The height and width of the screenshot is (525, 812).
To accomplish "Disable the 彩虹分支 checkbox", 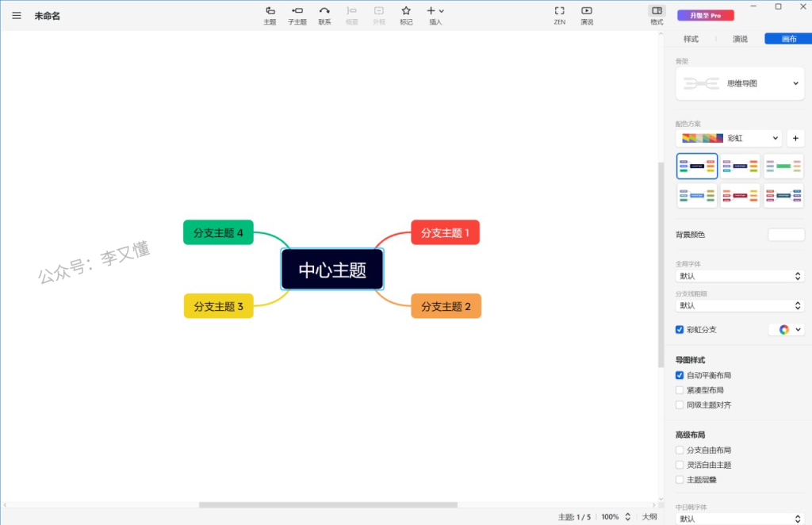I will click(680, 330).
